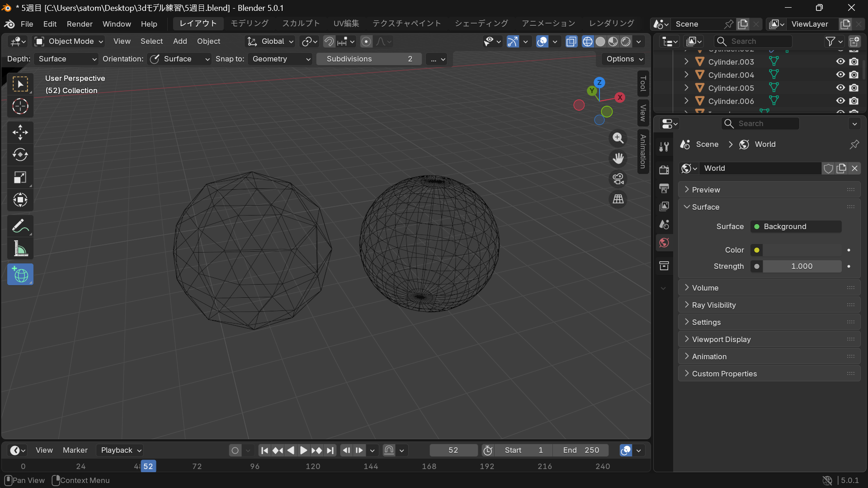
Task: Toggle camera view in viewport
Action: [618, 179]
